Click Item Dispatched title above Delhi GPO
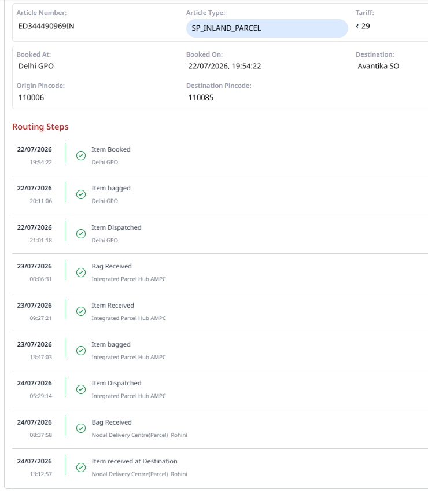 point(117,227)
